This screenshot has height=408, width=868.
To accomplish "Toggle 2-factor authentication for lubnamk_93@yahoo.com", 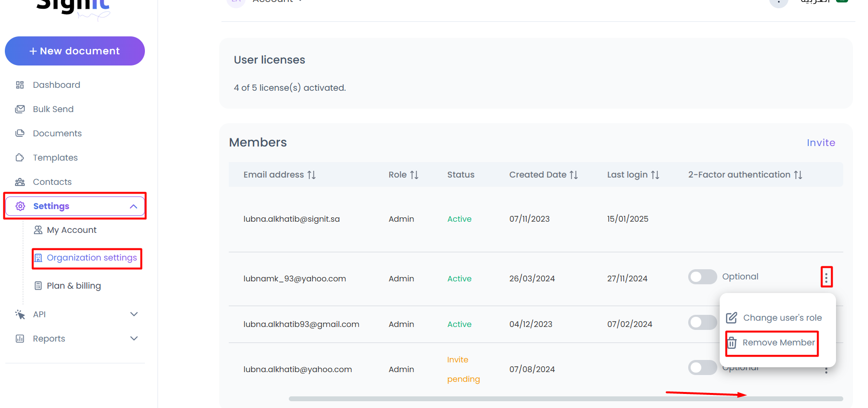I will click(x=702, y=277).
